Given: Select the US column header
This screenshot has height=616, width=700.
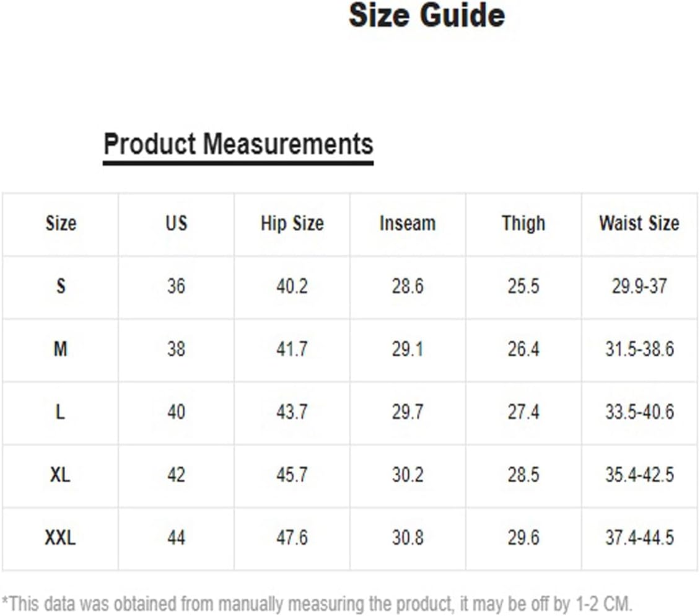Looking at the screenshot, I should pyautogui.click(x=177, y=223).
